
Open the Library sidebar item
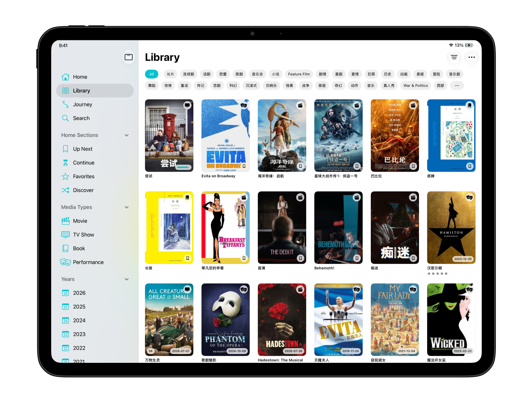click(95, 91)
